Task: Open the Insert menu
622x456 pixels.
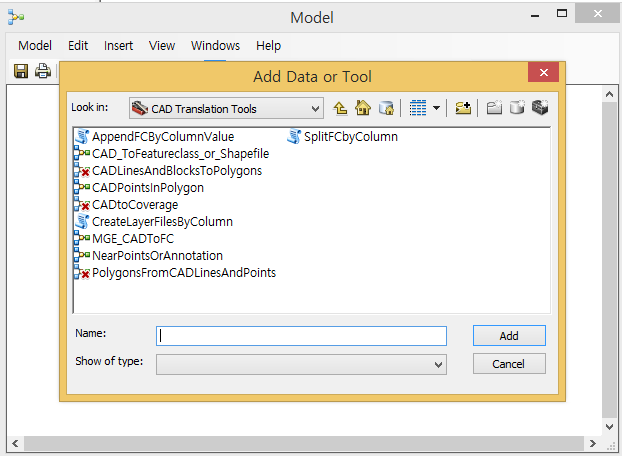Action: click(x=118, y=46)
